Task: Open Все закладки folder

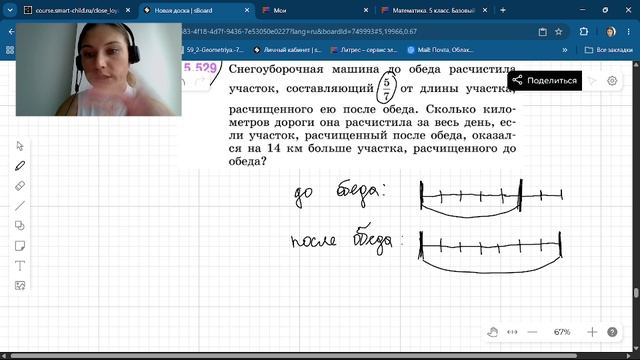Action: [x=609, y=50]
